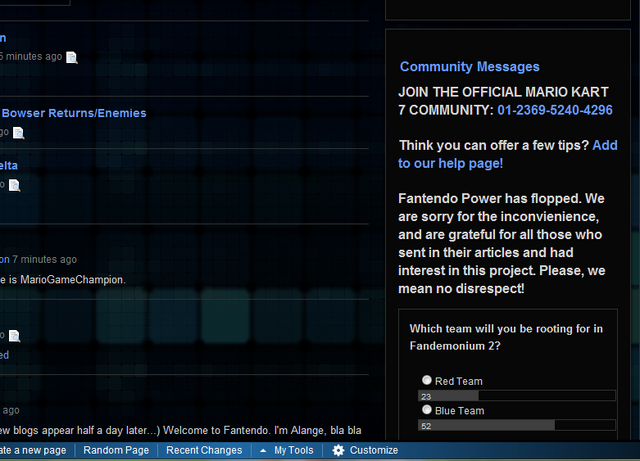Open Random Page from the toolbar
640x461 pixels.
pos(116,450)
